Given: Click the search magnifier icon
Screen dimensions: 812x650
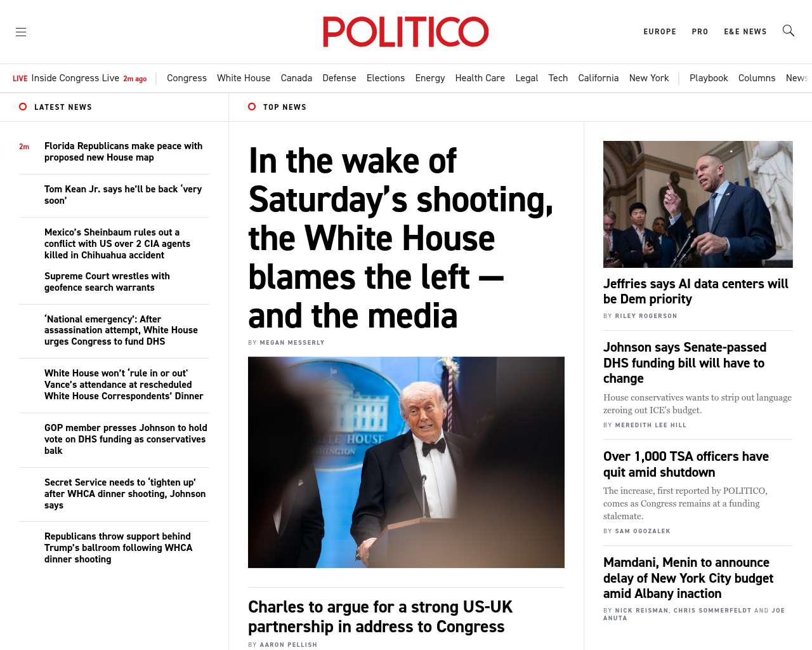Looking at the screenshot, I should point(788,30).
